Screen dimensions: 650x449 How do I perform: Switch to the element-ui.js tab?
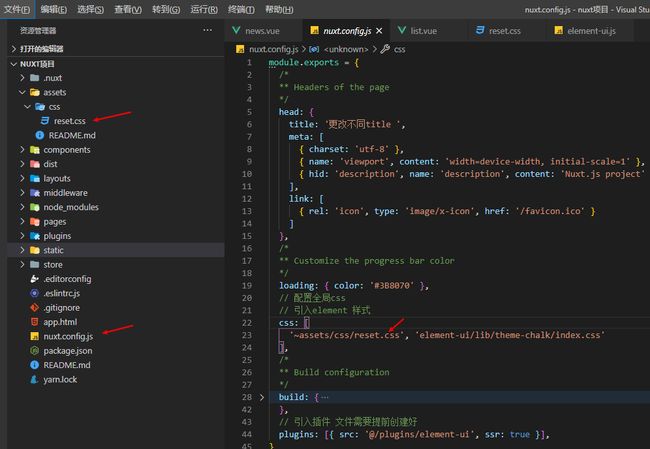[591, 31]
